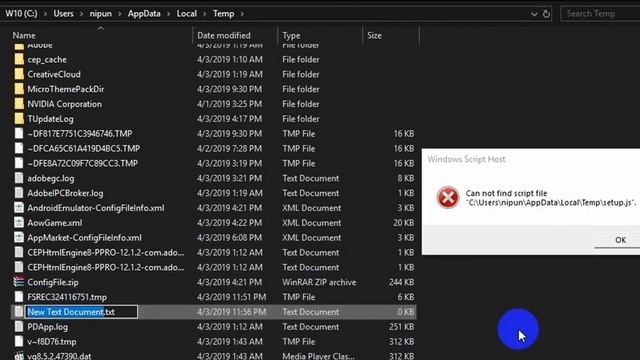Select the TUpdateLog folder name
This screenshot has height=360, width=640.
[x=51, y=119]
